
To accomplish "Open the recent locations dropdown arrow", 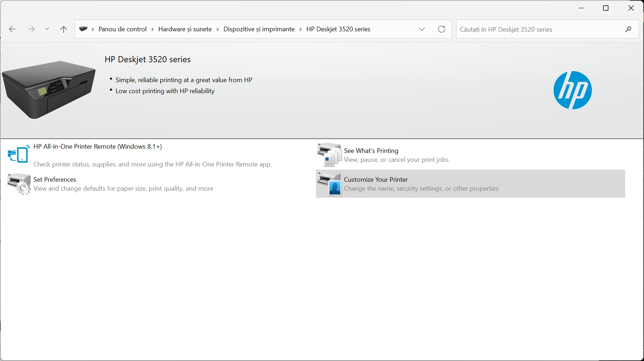I will [47, 29].
